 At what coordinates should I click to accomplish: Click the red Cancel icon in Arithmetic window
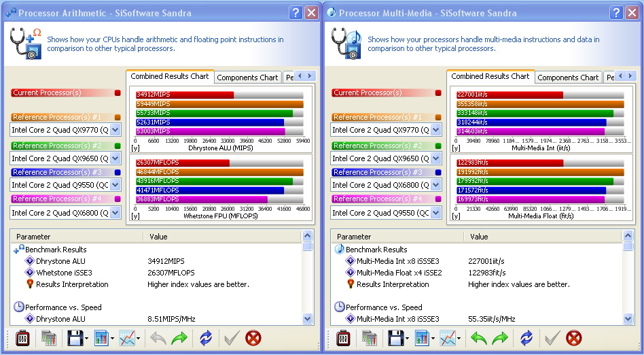253,339
